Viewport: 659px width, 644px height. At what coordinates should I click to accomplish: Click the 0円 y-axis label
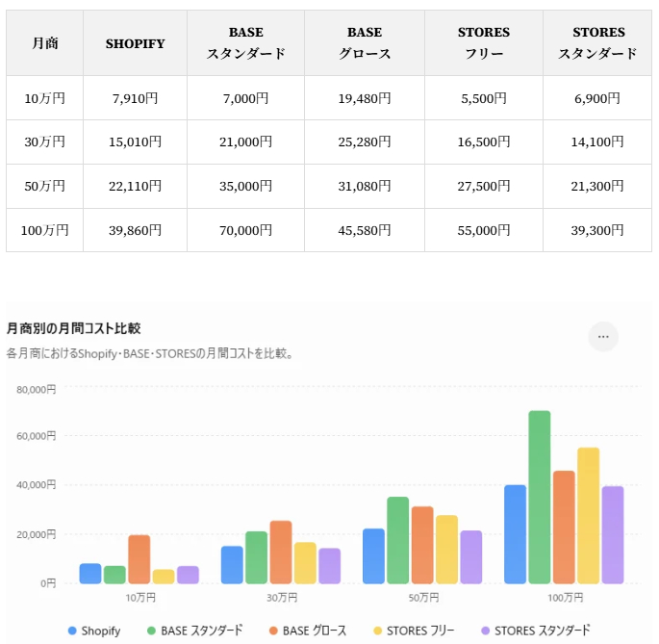click(48, 583)
